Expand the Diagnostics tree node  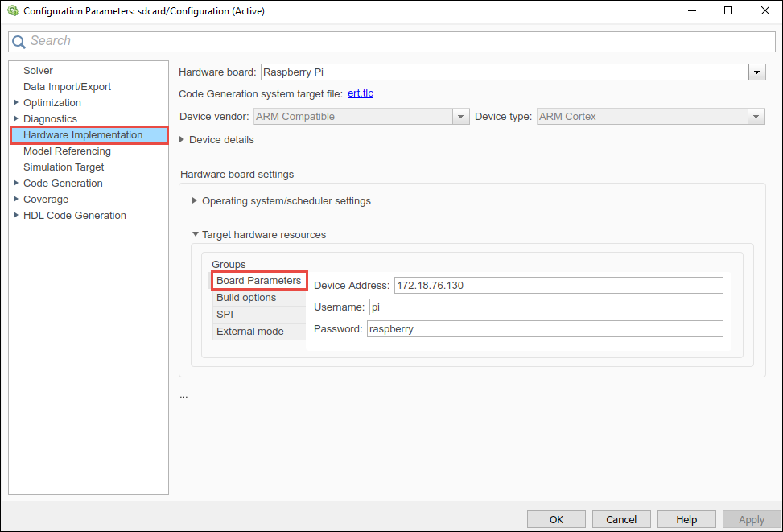[16, 119]
